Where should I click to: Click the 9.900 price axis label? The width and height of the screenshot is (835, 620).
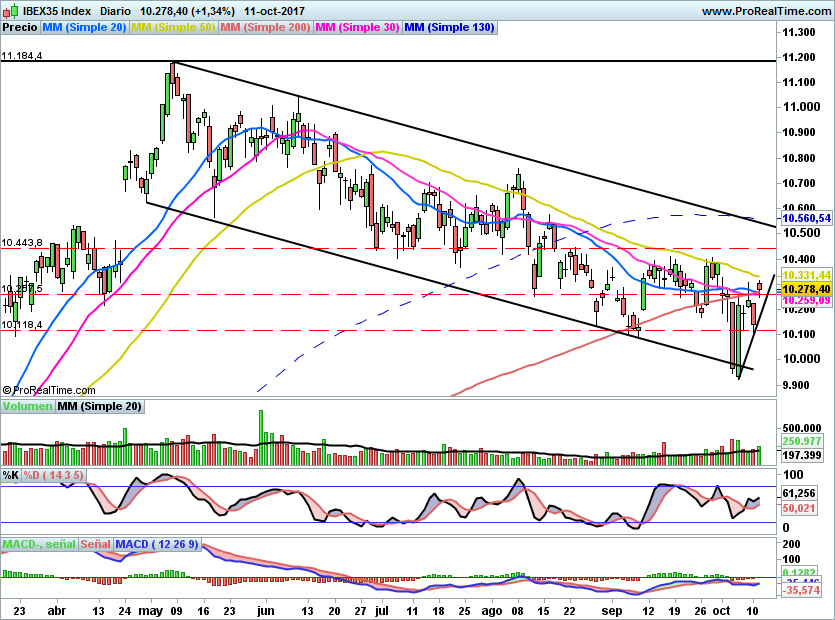click(x=798, y=385)
